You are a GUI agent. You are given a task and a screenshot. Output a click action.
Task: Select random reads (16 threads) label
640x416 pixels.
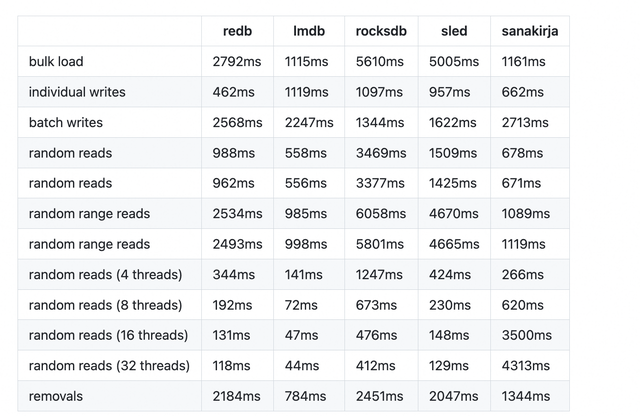click(108, 335)
